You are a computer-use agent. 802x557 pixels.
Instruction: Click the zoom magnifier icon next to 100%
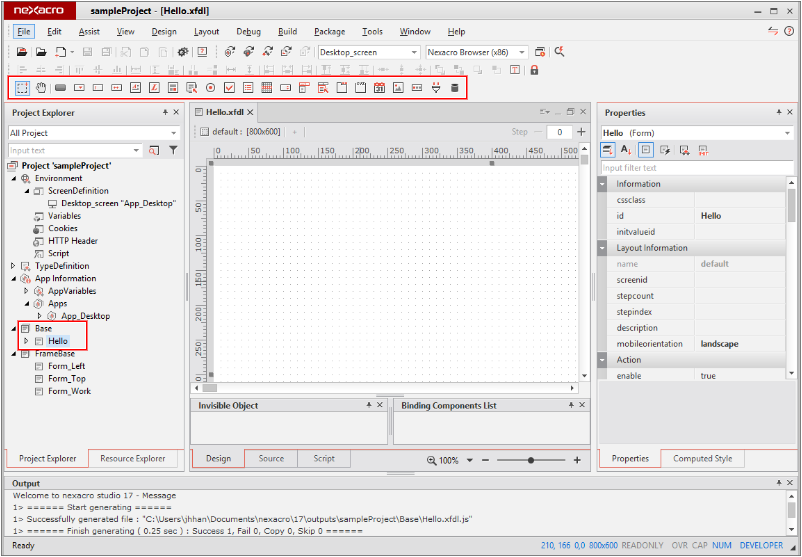pos(432,460)
